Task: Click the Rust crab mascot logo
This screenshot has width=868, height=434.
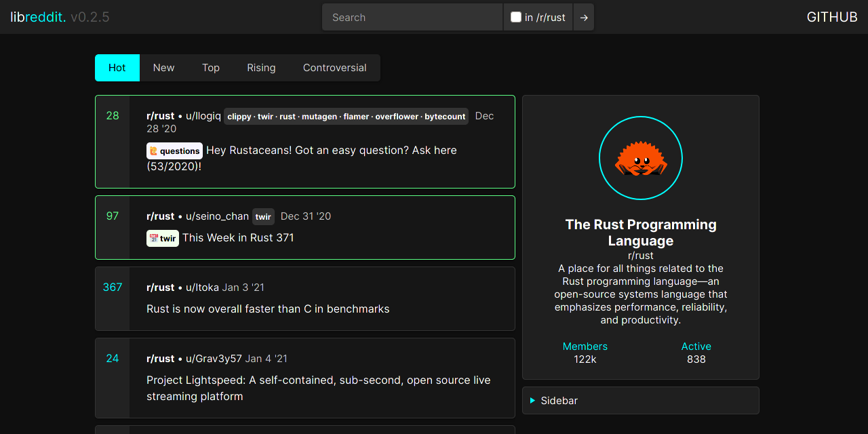Action: (x=641, y=159)
